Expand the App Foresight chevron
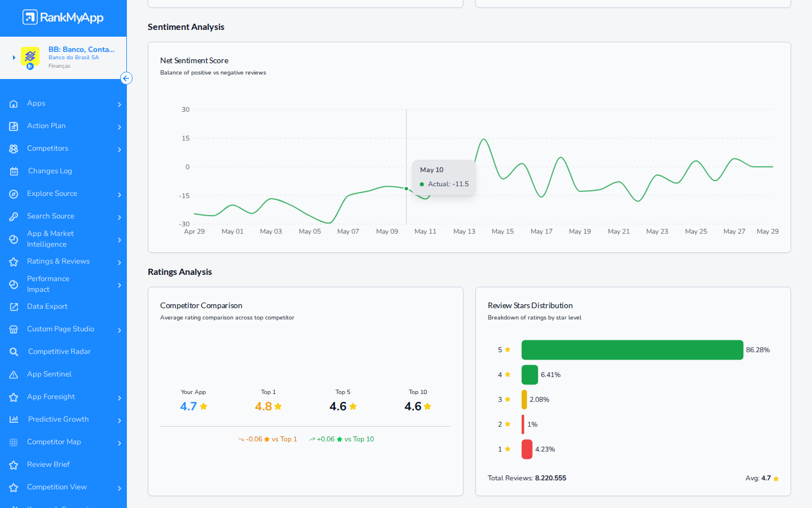Screen dimensions: 812x508 coord(120,398)
